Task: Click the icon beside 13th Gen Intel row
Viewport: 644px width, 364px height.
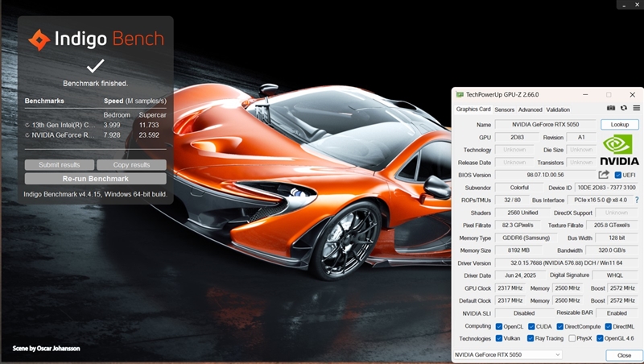Action: [x=27, y=125]
